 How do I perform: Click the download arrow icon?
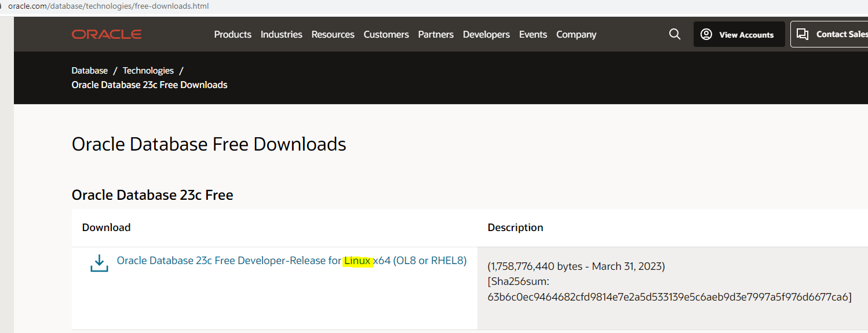[99, 263]
